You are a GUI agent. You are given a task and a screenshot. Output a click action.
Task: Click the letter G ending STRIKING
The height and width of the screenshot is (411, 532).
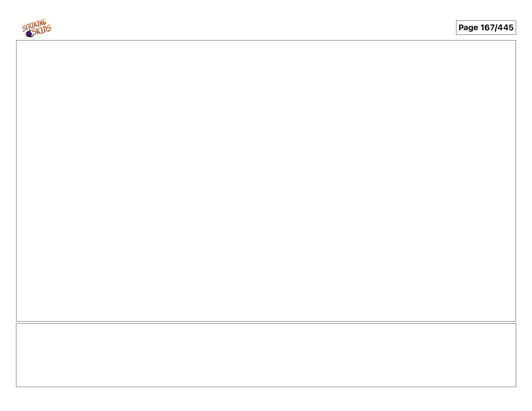click(x=44, y=22)
